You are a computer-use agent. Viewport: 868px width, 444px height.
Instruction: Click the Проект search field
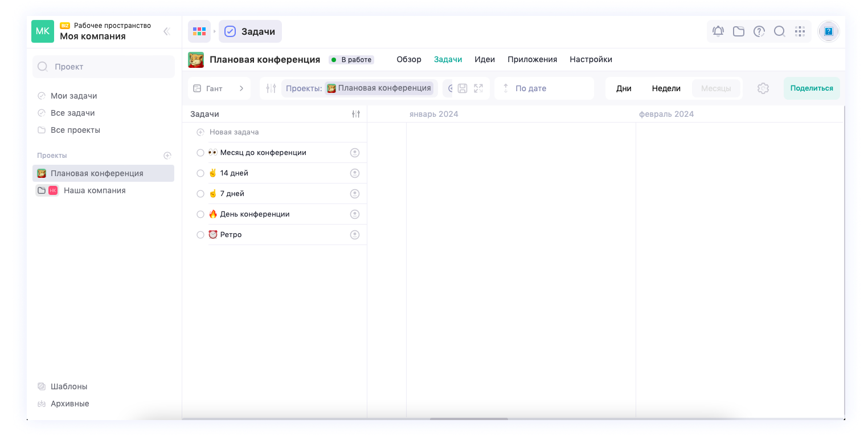[x=104, y=67]
